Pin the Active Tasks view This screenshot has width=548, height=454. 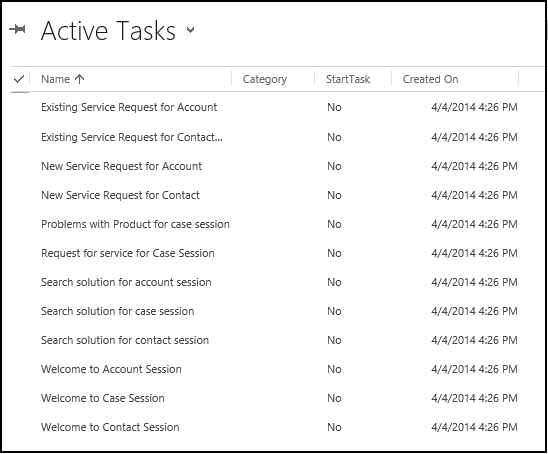point(17,29)
